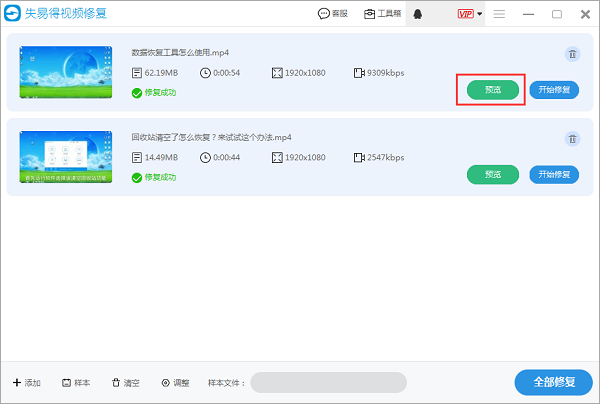Add a video with 添加

coord(27,383)
